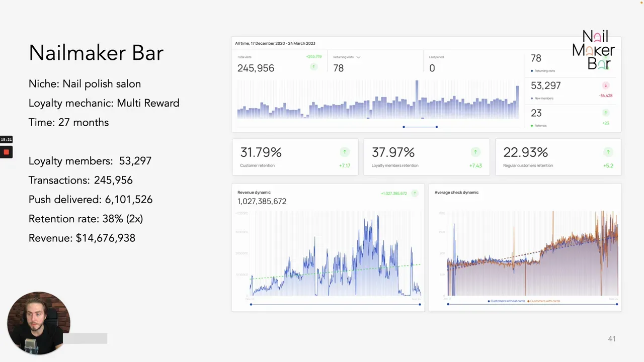
Task: Click the -34,428 change value
Action: click(x=606, y=96)
